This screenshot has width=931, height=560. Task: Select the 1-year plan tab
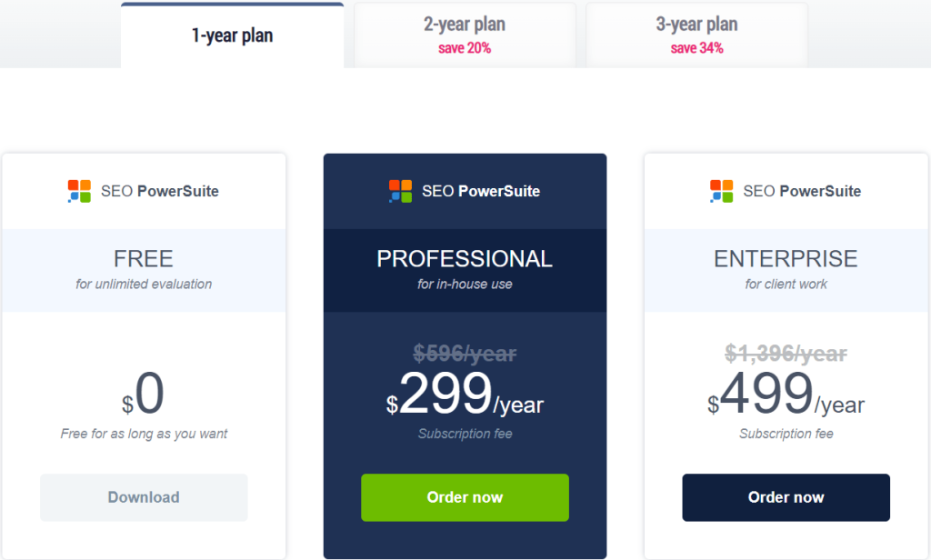coord(232,35)
